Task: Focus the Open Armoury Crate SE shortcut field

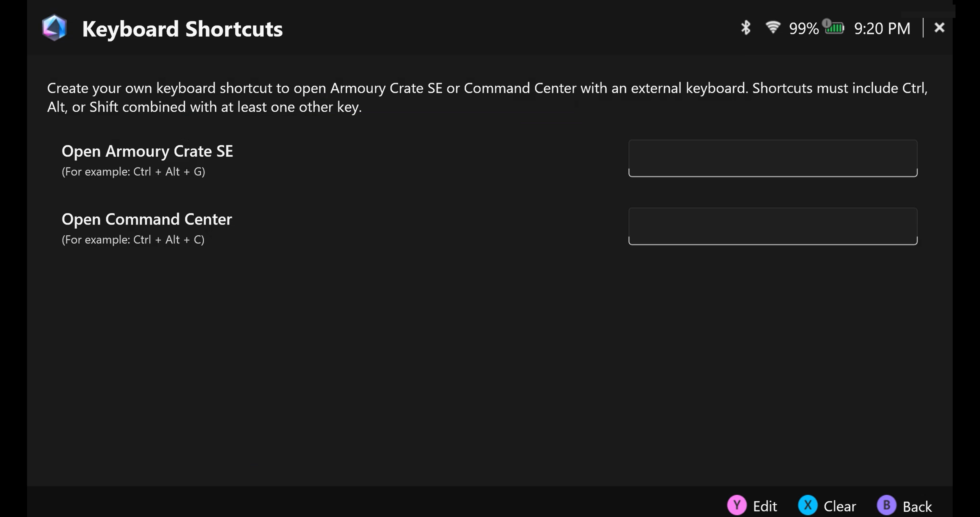Action: (773, 158)
